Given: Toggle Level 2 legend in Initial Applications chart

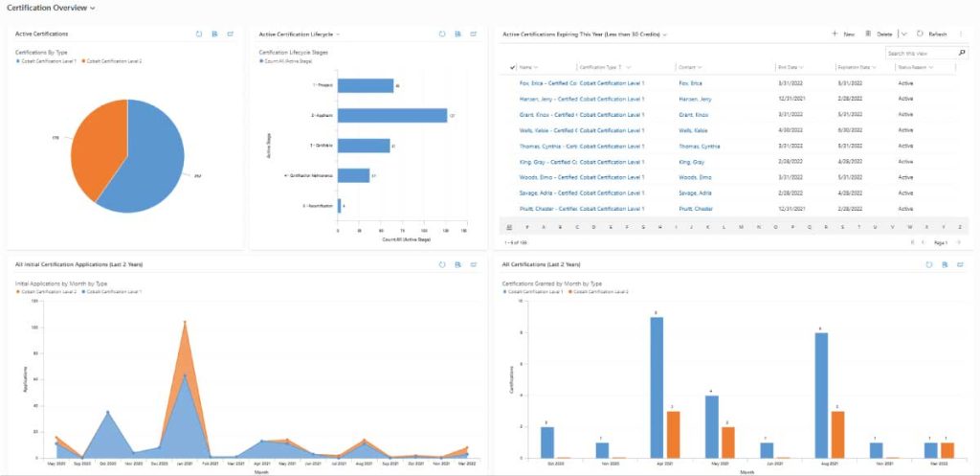Looking at the screenshot, I should click(46, 291).
